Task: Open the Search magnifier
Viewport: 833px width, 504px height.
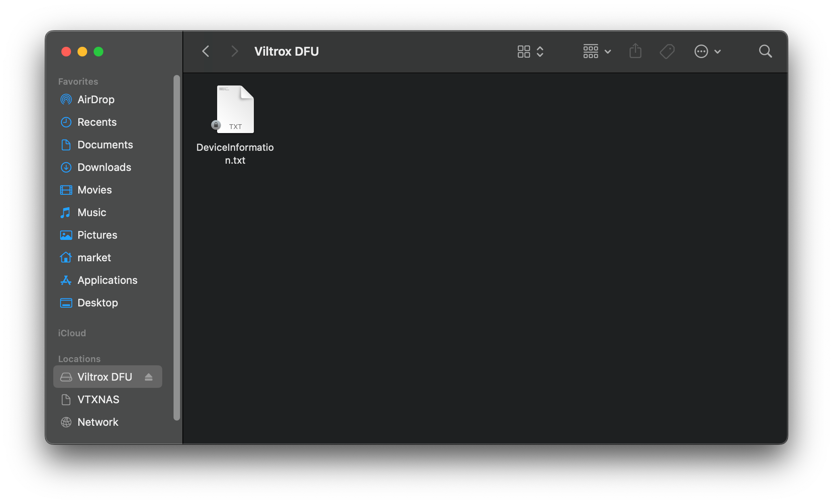Action: coord(765,51)
